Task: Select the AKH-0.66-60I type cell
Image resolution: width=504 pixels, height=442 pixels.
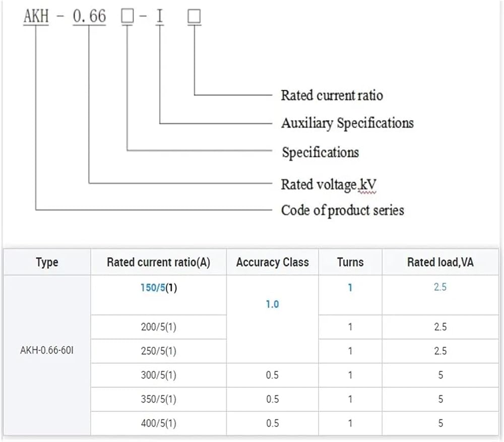Action: [x=47, y=350]
